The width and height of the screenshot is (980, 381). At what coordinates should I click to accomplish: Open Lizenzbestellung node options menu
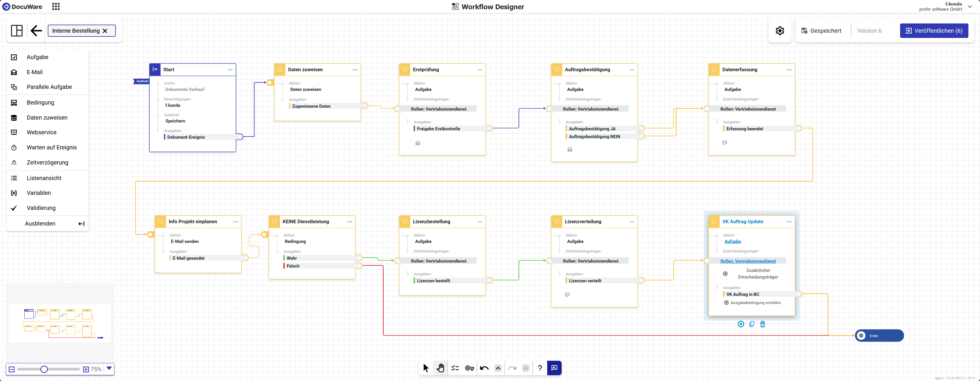(480, 221)
